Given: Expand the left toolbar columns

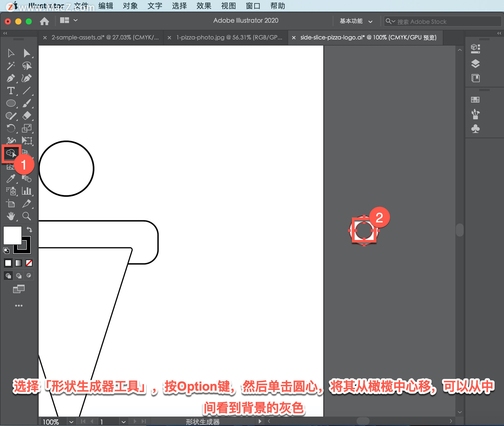Looking at the screenshot, I should (x=5, y=33).
